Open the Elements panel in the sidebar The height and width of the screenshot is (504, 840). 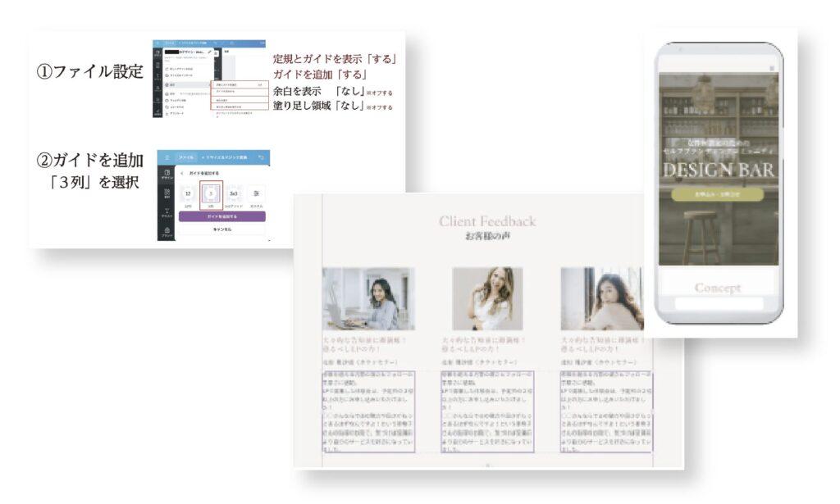tap(167, 195)
